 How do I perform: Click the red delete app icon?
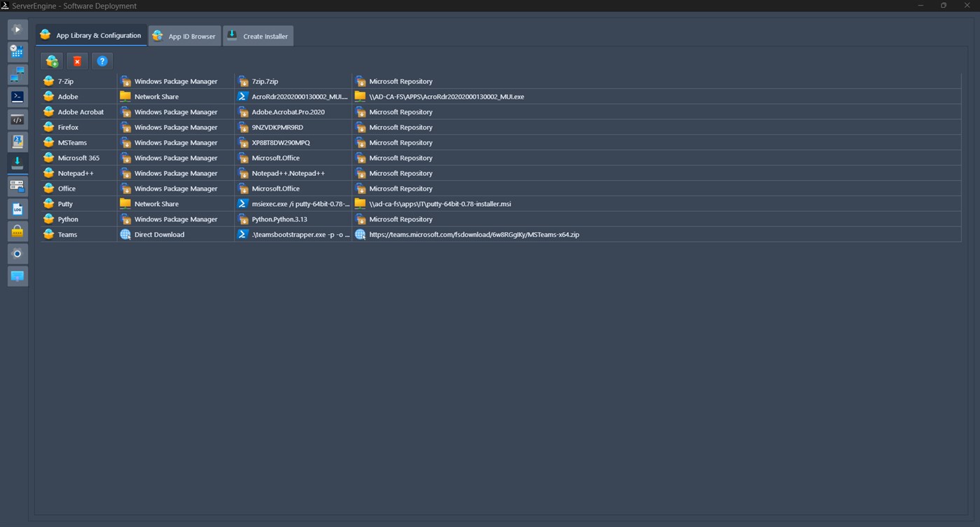pyautogui.click(x=77, y=61)
